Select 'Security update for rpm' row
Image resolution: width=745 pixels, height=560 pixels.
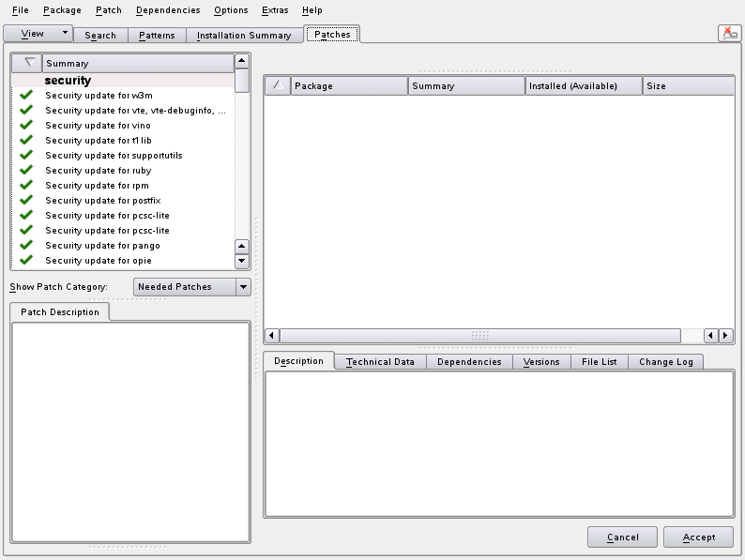[x=123, y=185]
